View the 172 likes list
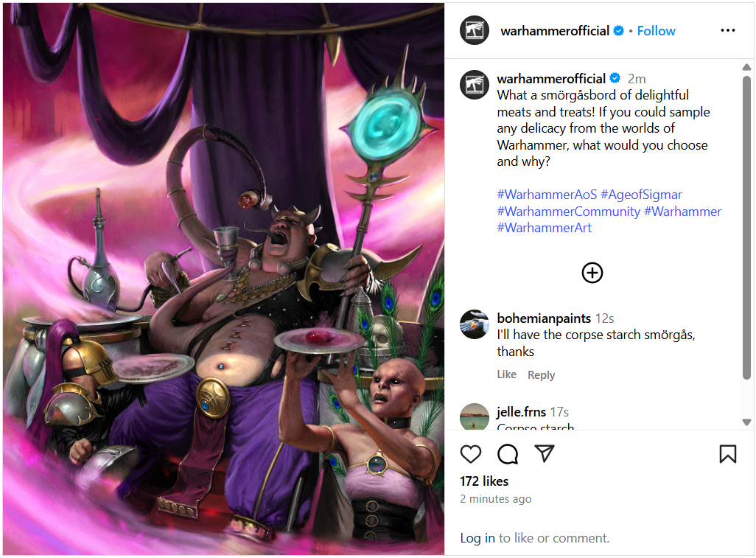This screenshot has width=756, height=558. click(484, 481)
